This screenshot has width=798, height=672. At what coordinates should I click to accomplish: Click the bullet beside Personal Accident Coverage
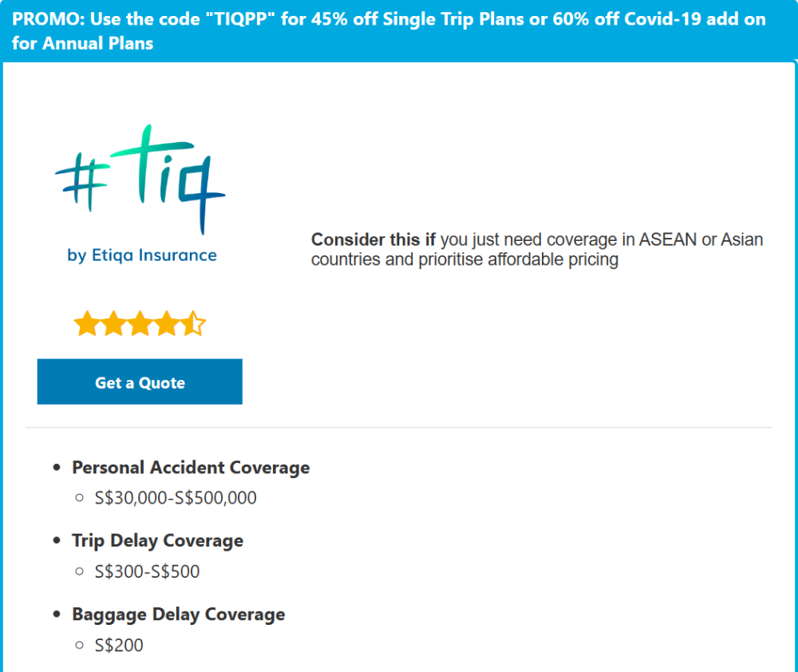click(x=57, y=468)
